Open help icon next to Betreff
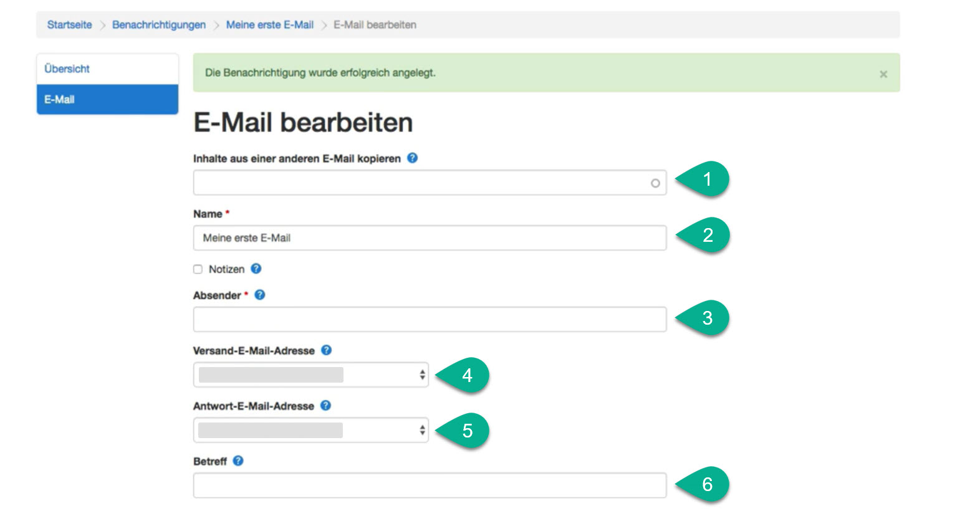The image size is (980, 516). tap(238, 461)
